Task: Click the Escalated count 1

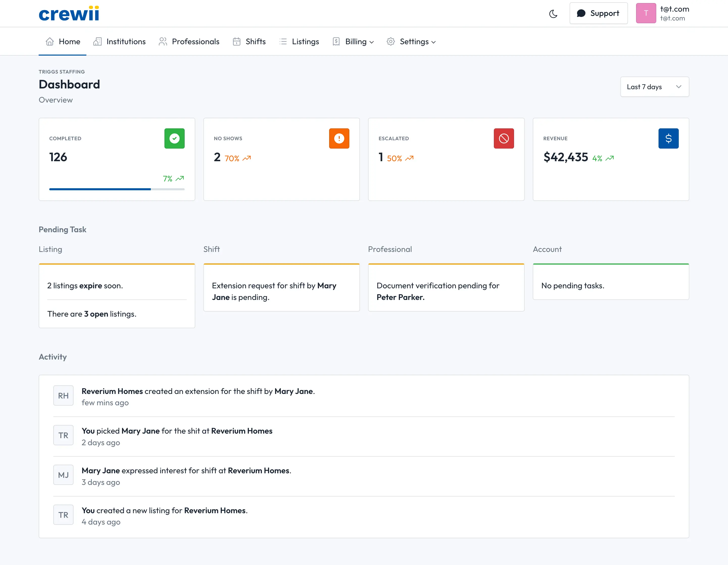Action: coord(381,157)
